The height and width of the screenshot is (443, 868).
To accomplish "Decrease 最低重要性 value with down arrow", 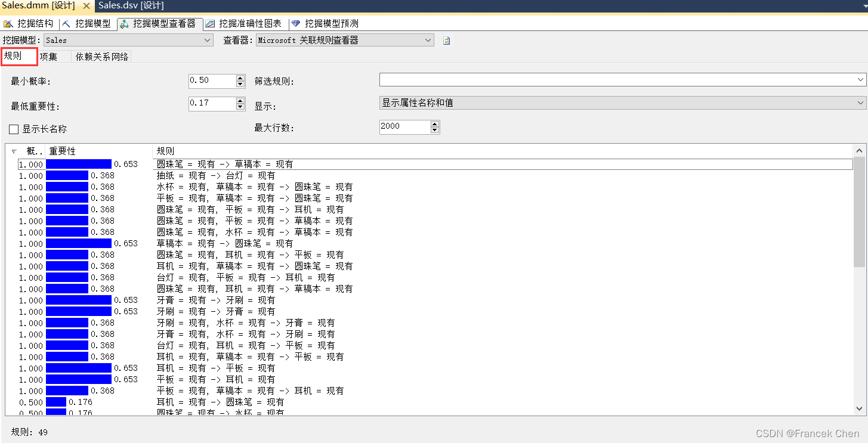I will [x=240, y=107].
